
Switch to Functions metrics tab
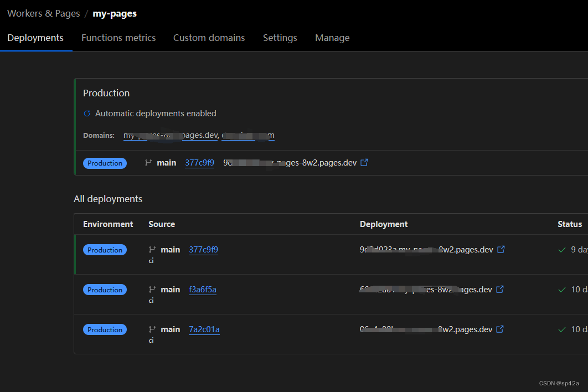point(118,38)
